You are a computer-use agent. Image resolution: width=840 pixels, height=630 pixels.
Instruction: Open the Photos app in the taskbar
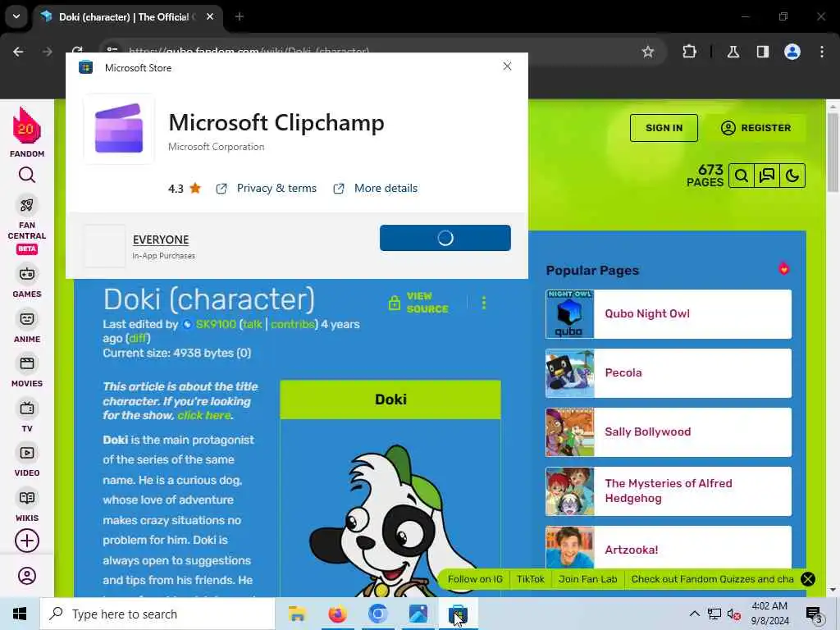click(x=418, y=614)
